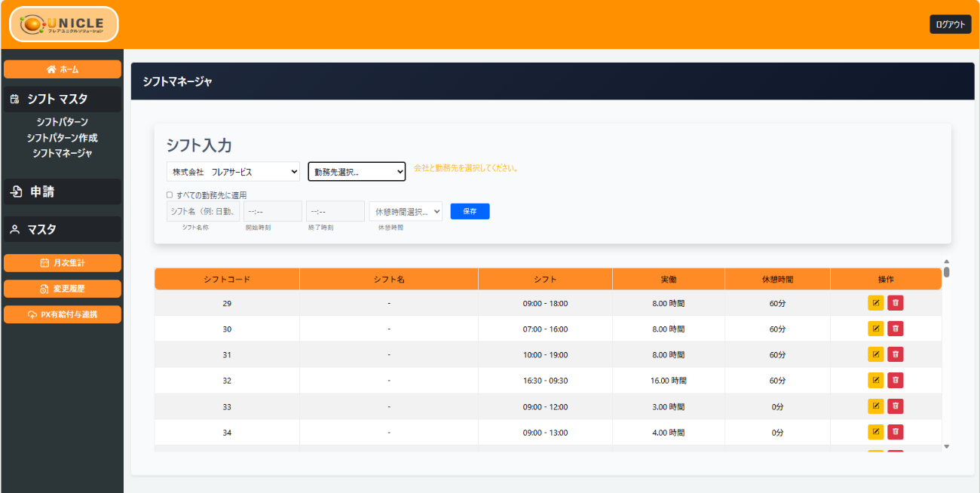The width and height of the screenshot is (980, 493).
Task: Expand the 勤務先選択 workplace dropdown
Action: (x=357, y=172)
